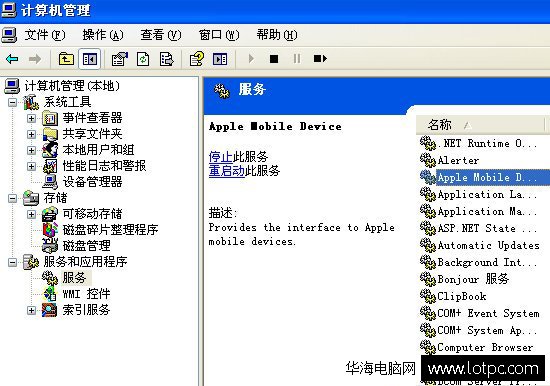Screen dimensions: 550x386
Task: Select Apple Mobile D... service row
Action: (x=485, y=177)
